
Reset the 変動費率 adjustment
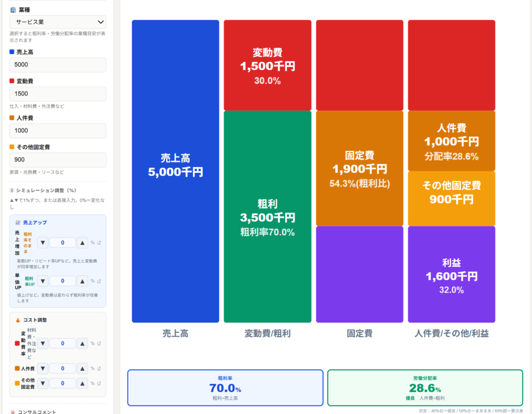click(99, 343)
